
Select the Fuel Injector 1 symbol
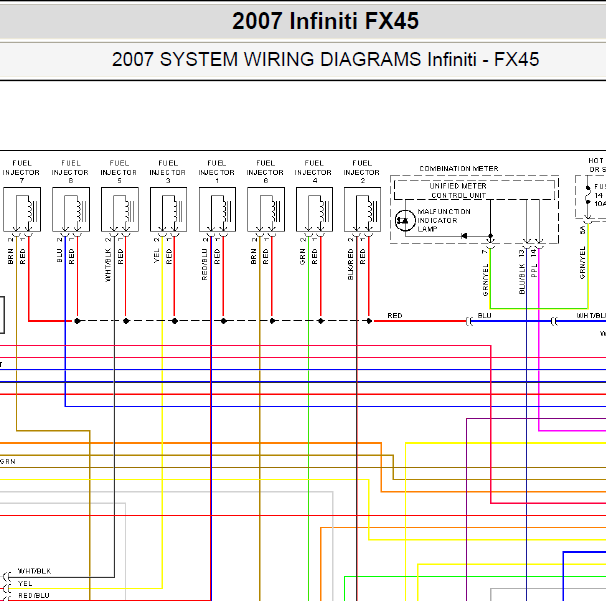coord(217,209)
